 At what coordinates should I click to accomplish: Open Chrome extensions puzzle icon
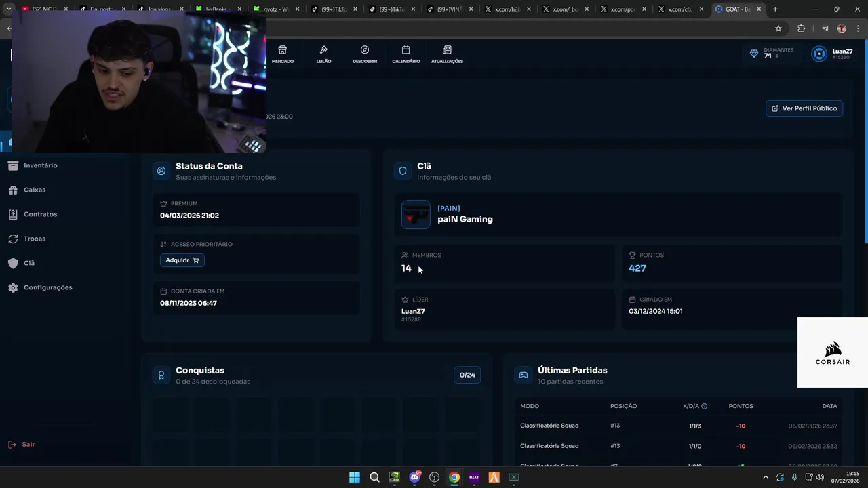tap(802, 28)
